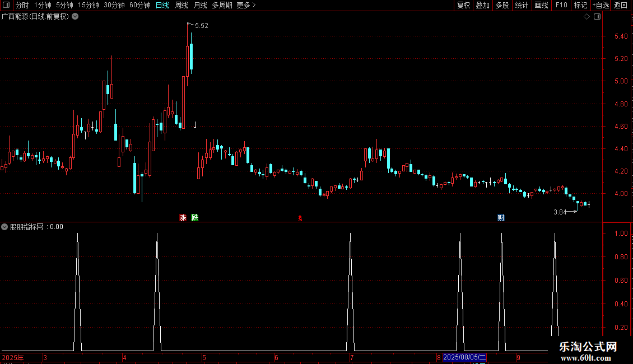This screenshot has width=633, height=364.
Task: Add stock with +自选 button
Action: click(601, 5)
